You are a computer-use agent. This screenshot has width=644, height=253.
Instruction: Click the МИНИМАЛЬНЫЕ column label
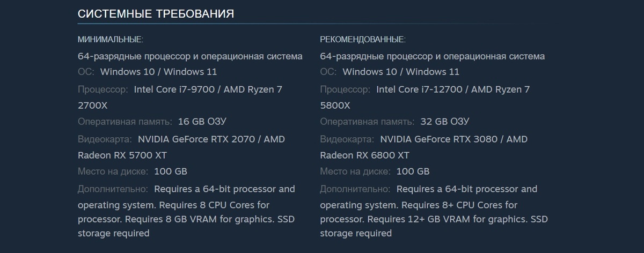pyautogui.click(x=111, y=40)
